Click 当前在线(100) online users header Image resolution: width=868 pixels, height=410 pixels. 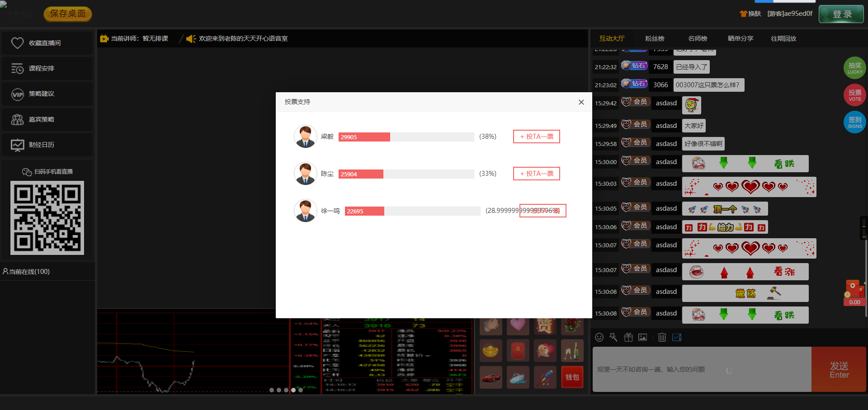47,272
